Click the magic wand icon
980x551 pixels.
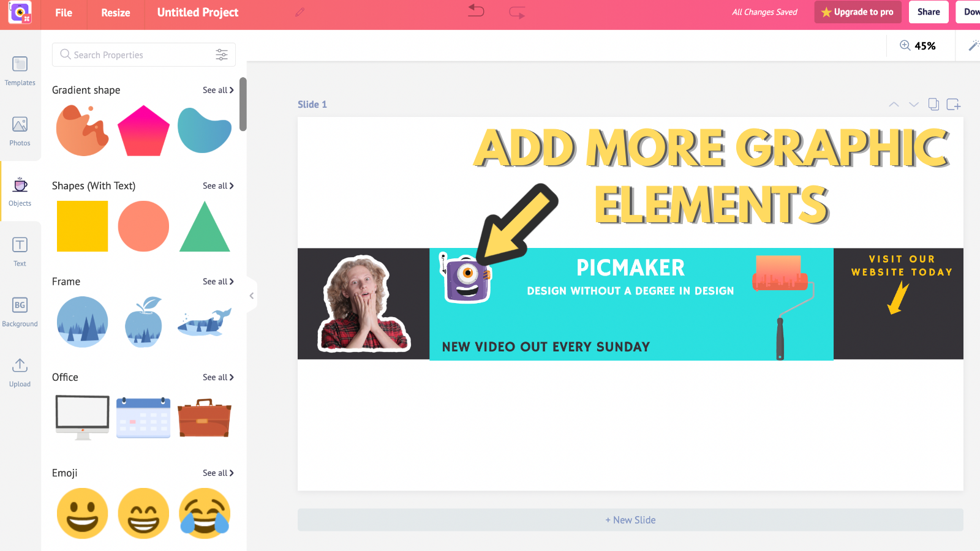(x=973, y=45)
